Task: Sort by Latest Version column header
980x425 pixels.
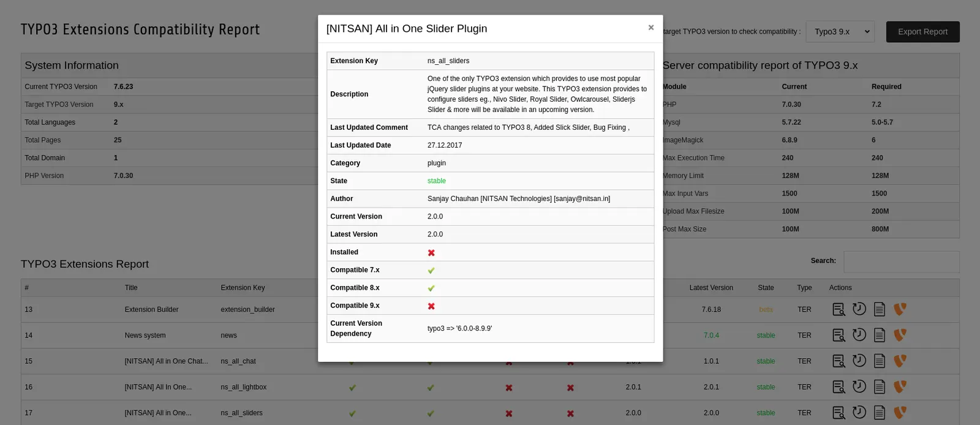Action: tap(711, 288)
